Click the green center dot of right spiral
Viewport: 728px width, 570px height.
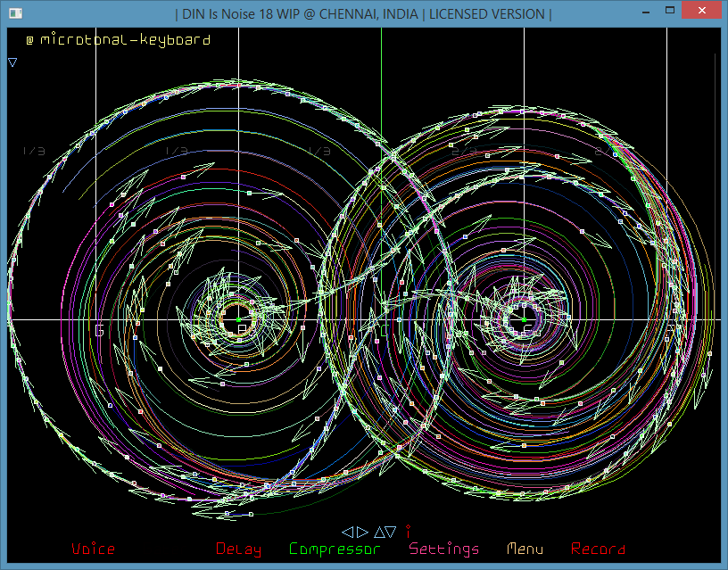click(x=524, y=318)
